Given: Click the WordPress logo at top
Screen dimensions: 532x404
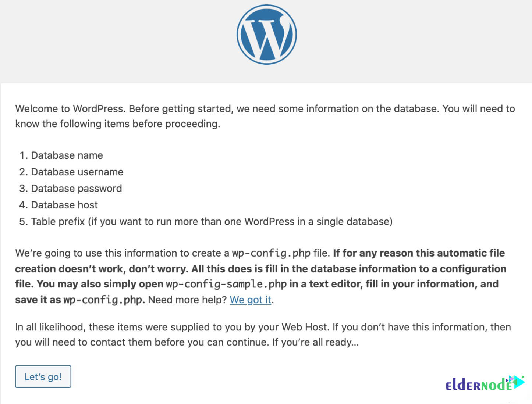Looking at the screenshot, I should tap(266, 35).
